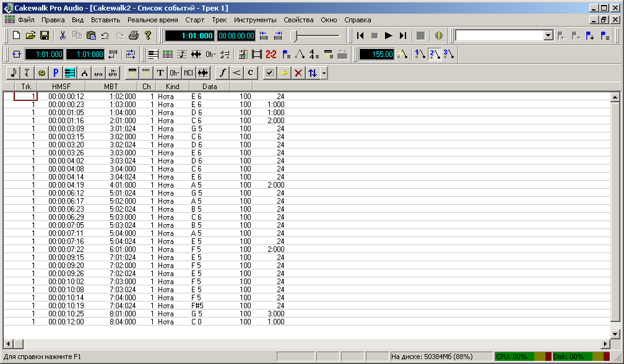624x364 pixels.
Task: Select duration 3:000 for G 5 note
Action: (276, 313)
